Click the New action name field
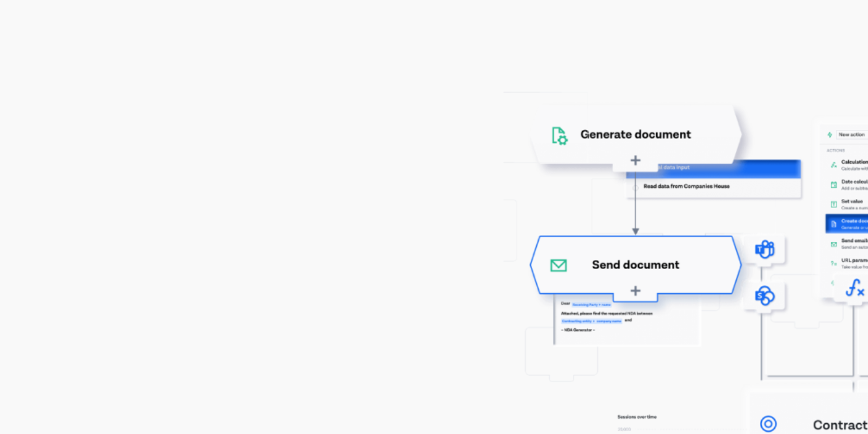 [x=852, y=135]
